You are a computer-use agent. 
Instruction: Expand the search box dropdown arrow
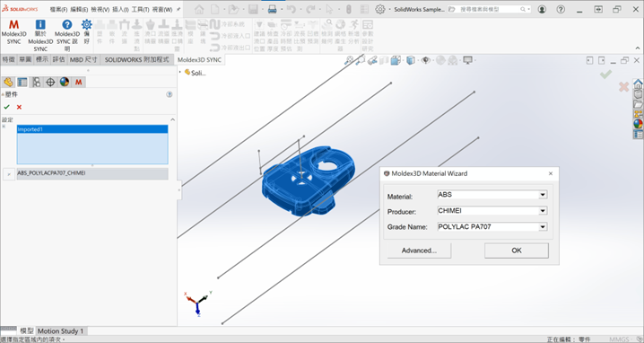pos(528,9)
